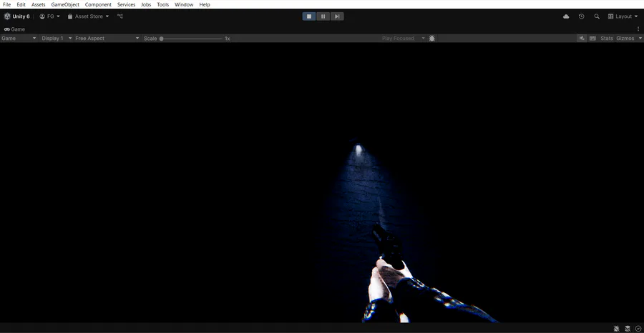
Task: Open the Free Aspect resolution dropdown
Action: (x=107, y=38)
